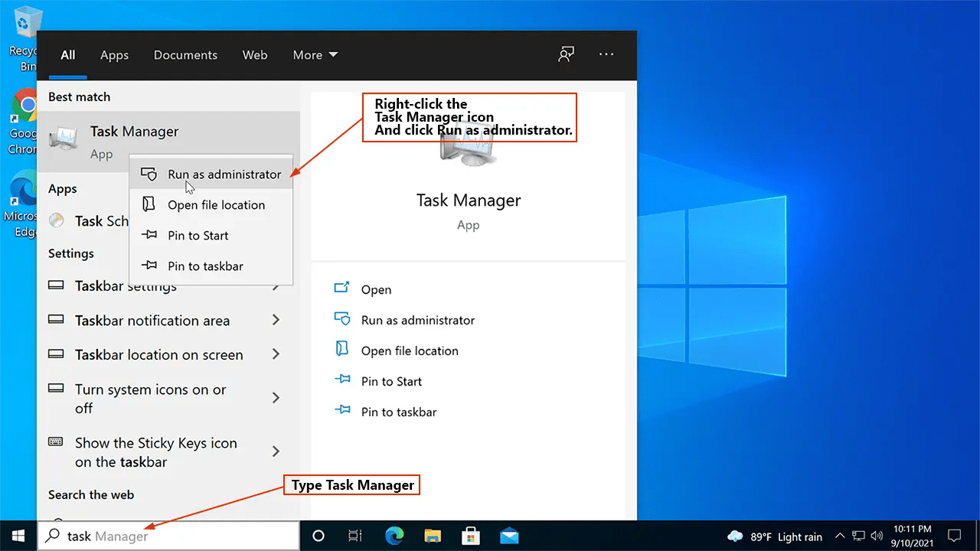Choose Pin to taskbar in the context menu
The width and height of the screenshot is (980, 551).
pyautogui.click(x=211, y=266)
